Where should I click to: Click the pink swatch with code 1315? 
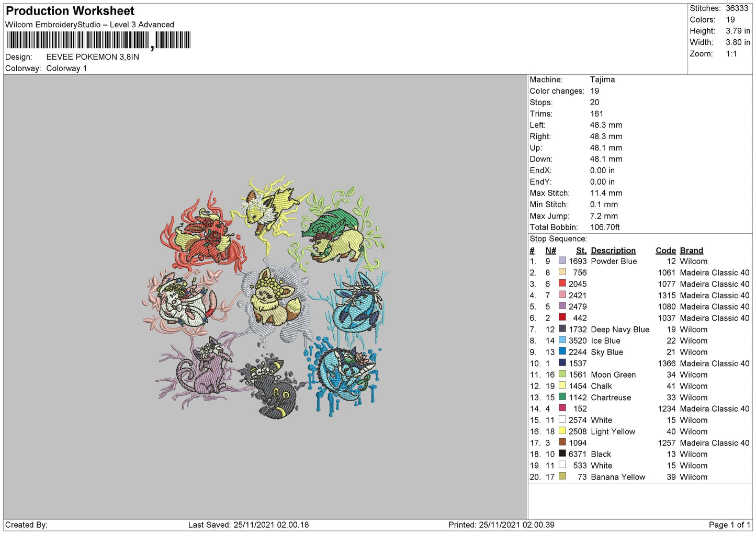562,294
